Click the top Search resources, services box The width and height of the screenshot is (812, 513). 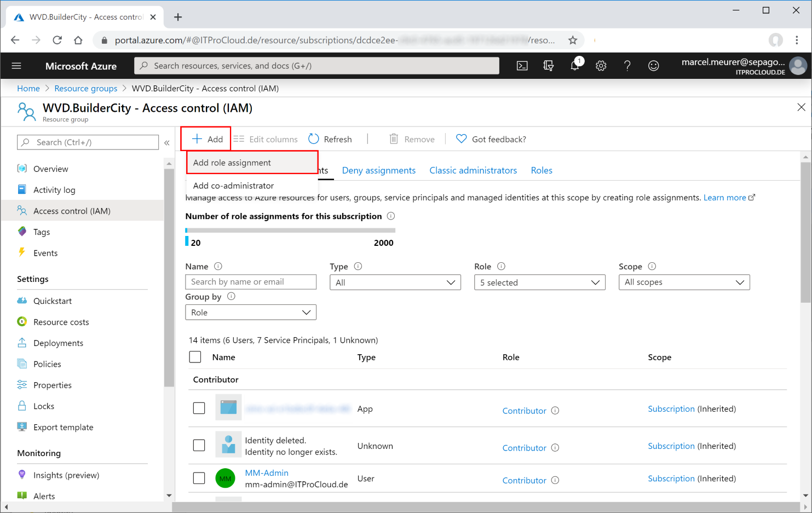pos(316,66)
